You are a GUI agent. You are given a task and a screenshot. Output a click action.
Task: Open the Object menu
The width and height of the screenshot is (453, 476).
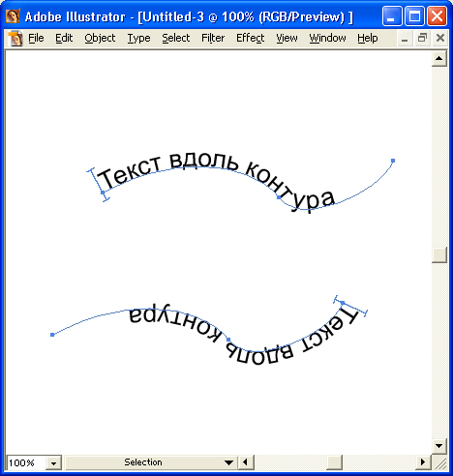[100, 38]
